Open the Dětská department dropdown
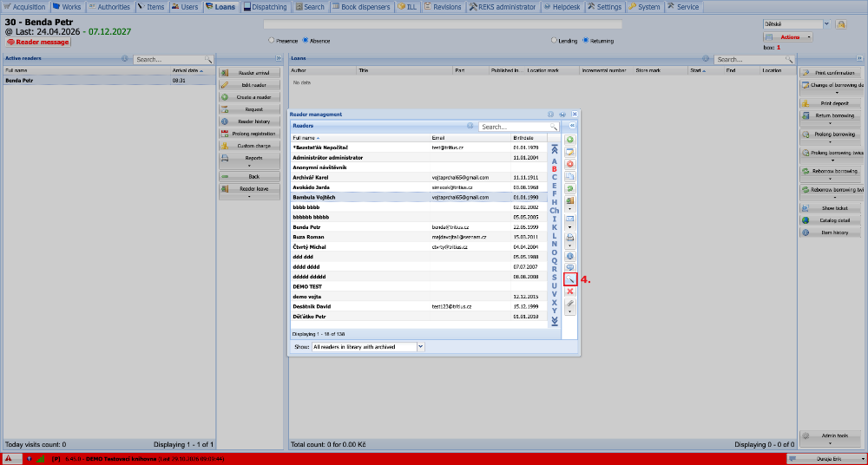 (827, 23)
